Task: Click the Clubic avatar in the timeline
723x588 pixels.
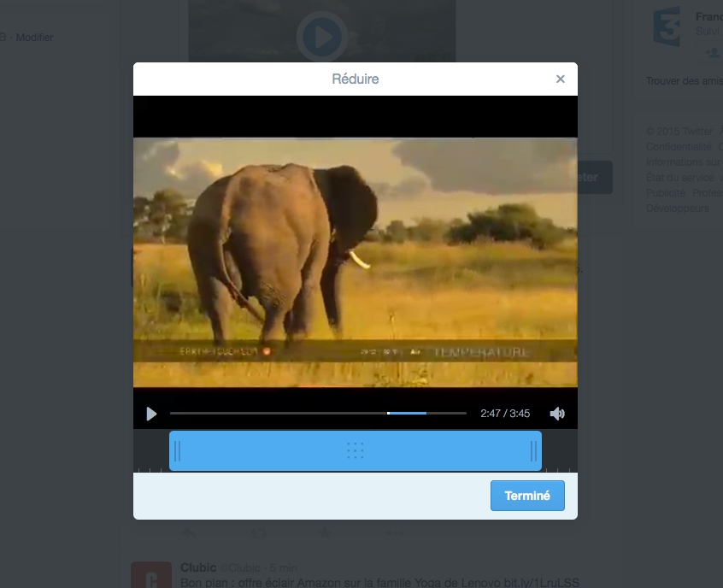Action: point(151,574)
